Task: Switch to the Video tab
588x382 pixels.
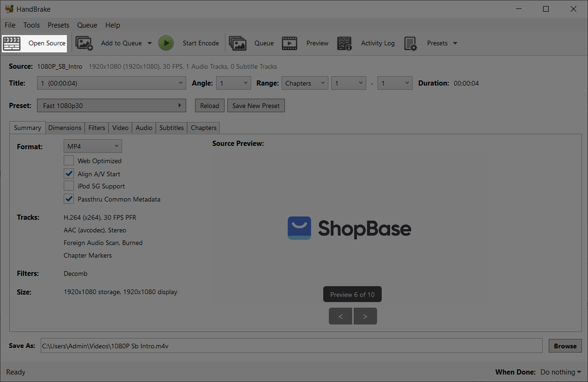Action: point(121,128)
